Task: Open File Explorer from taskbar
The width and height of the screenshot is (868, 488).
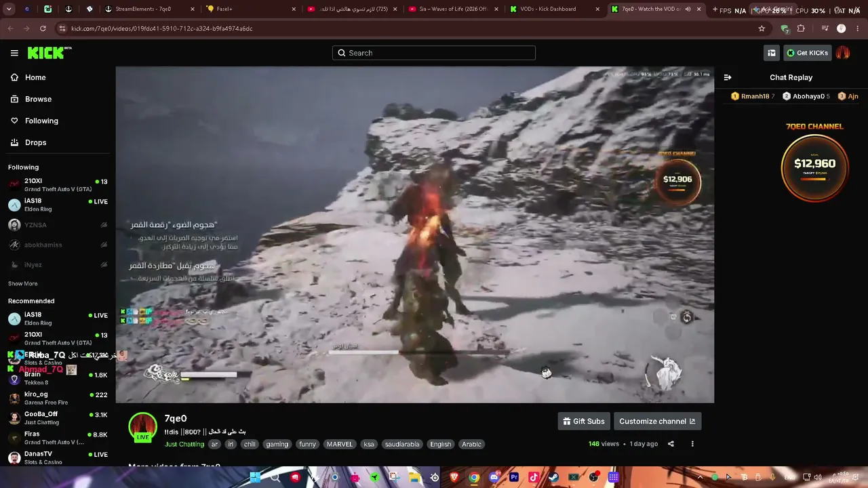Action: (x=414, y=478)
